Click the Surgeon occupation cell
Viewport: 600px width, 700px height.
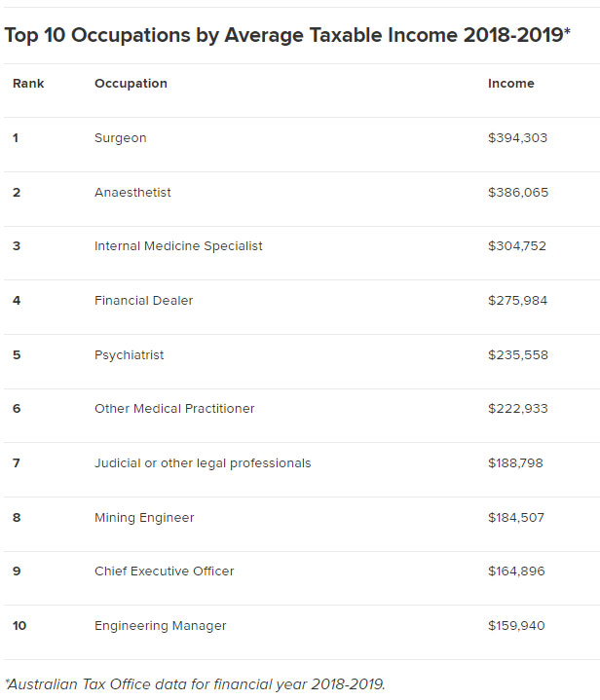coord(120,138)
